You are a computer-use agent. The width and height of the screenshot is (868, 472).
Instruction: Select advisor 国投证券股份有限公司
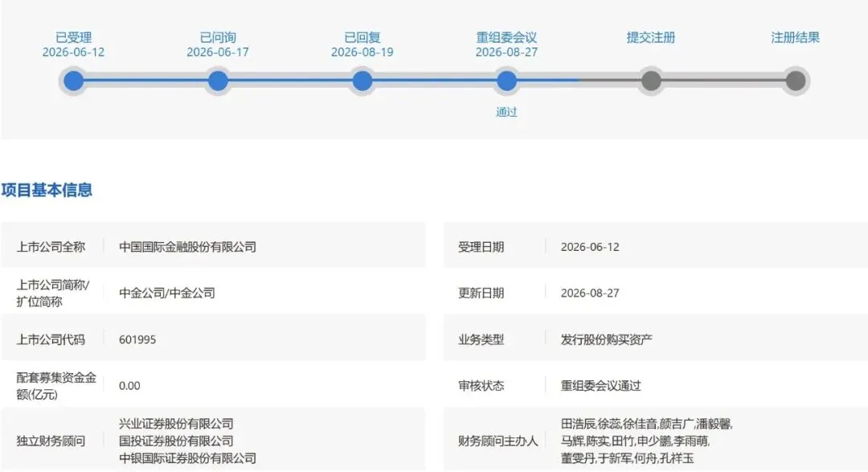coord(176,441)
